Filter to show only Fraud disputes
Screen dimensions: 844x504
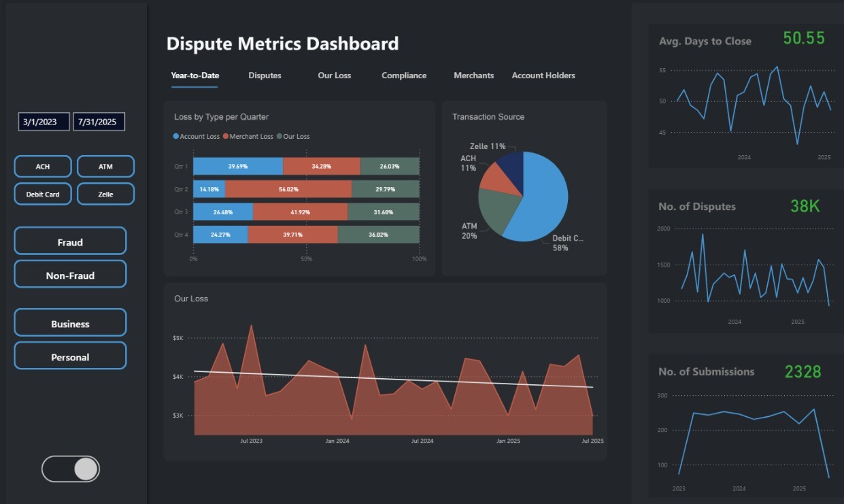pos(70,241)
